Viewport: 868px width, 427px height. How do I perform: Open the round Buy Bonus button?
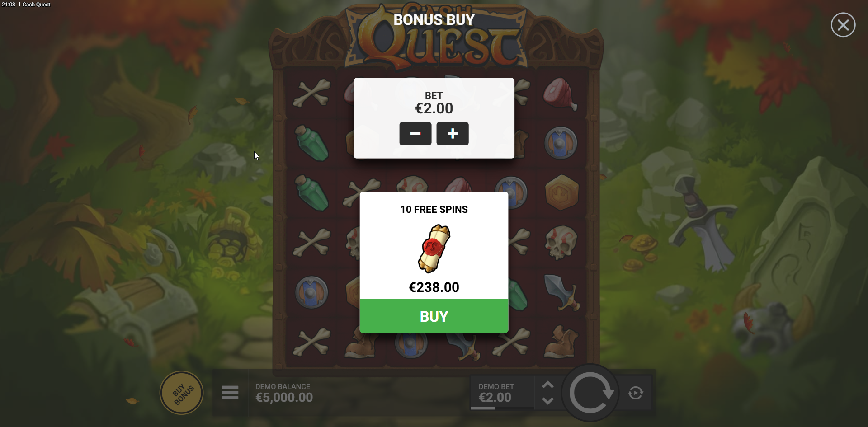(x=181, y=393)
